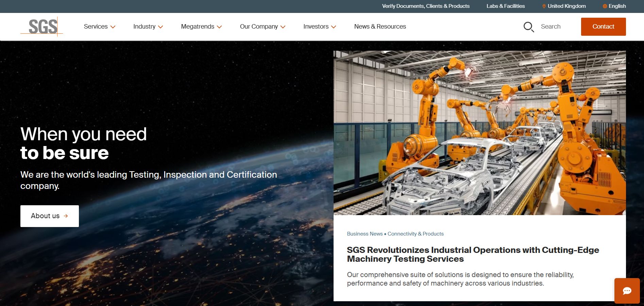Expand the Industry chevron
The image size is (644, 306).
click(x=160, y=27)
